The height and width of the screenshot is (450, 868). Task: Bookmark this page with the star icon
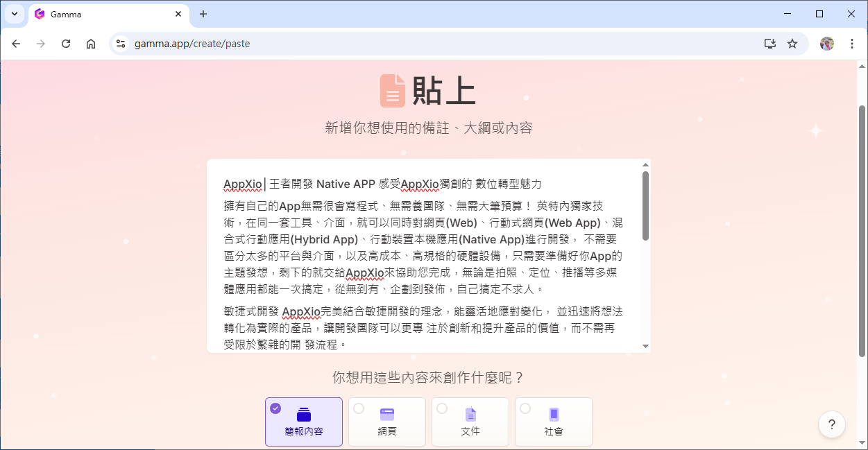[x=792, y=44]
